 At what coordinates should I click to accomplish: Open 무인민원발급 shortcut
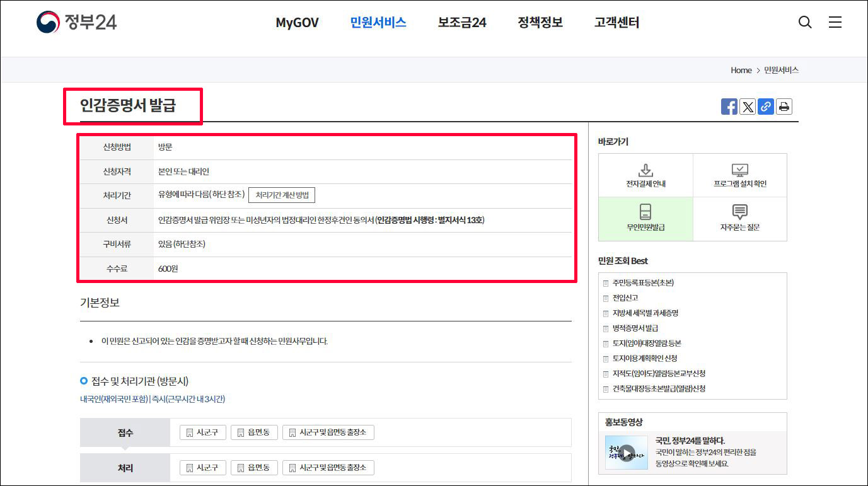pyautogui.click(x=645, y=219)
